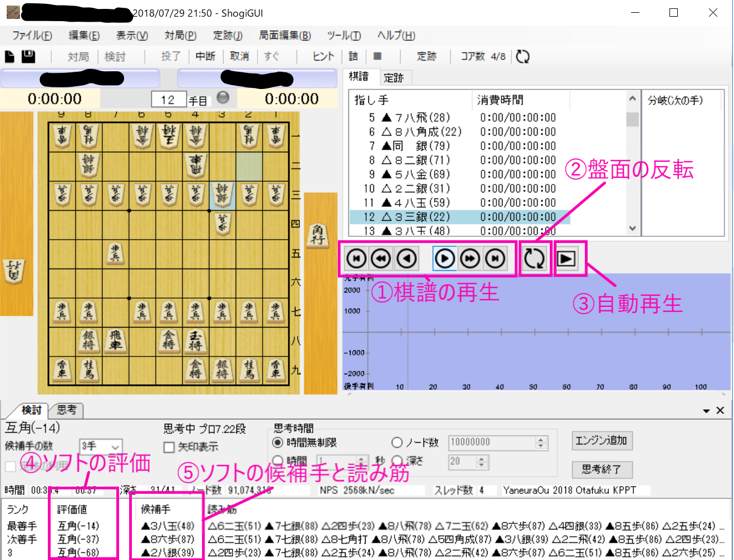Select kifu row 12 △3三銀(22)
Viewport: 734px width, 560px height.
point(459,216)
